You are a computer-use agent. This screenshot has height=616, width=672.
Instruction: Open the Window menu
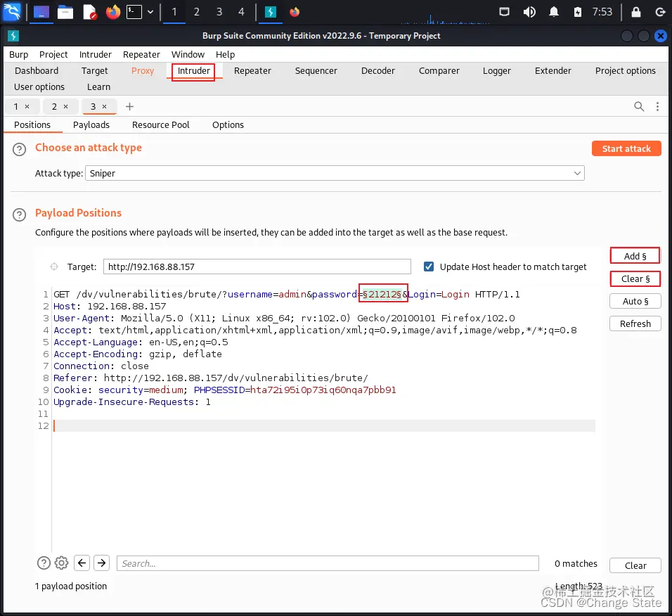point(188,54)
